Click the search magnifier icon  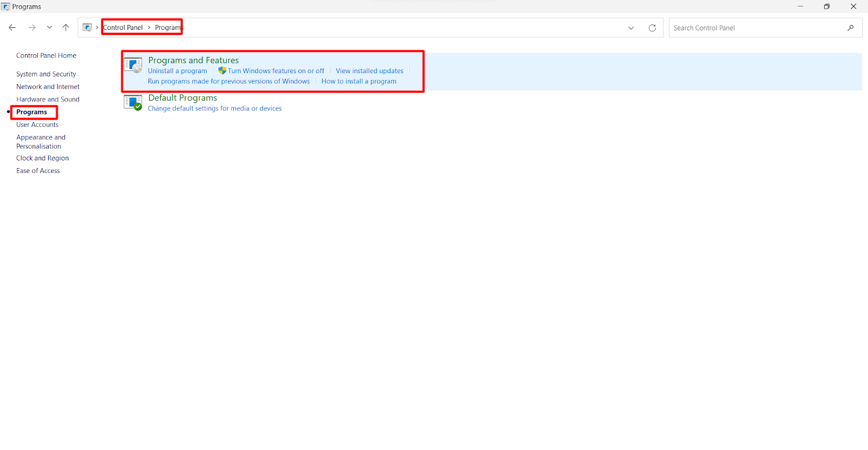click(x=851, y=28)
